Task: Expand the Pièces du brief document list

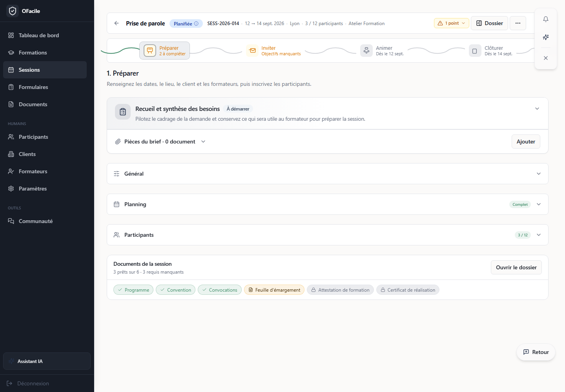Action: [203, 142]
